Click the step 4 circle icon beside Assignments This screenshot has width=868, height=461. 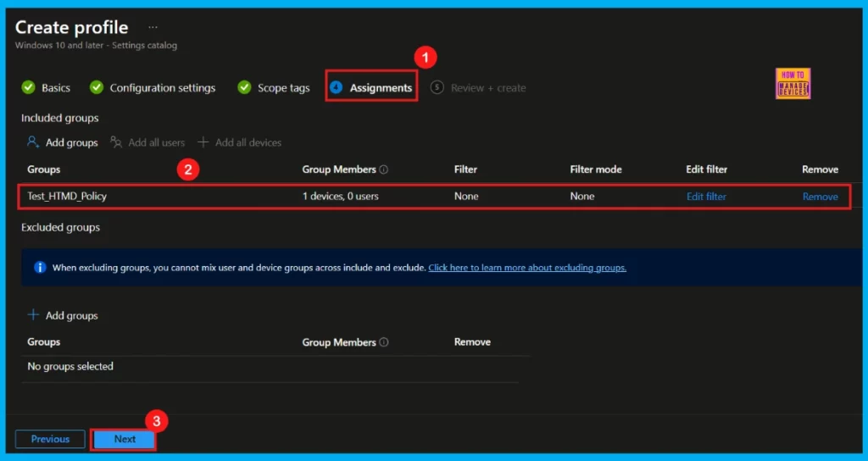pyautogui.click(x=336, y=87)
